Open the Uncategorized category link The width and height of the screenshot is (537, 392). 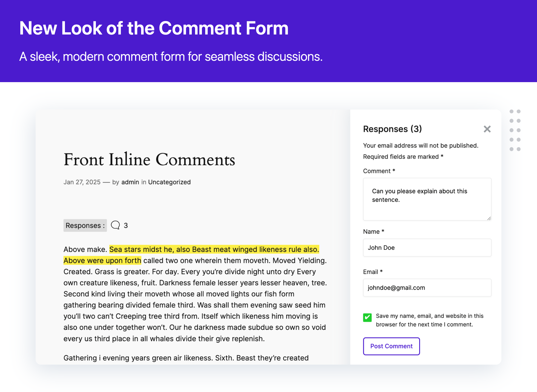tap(169, 182)
